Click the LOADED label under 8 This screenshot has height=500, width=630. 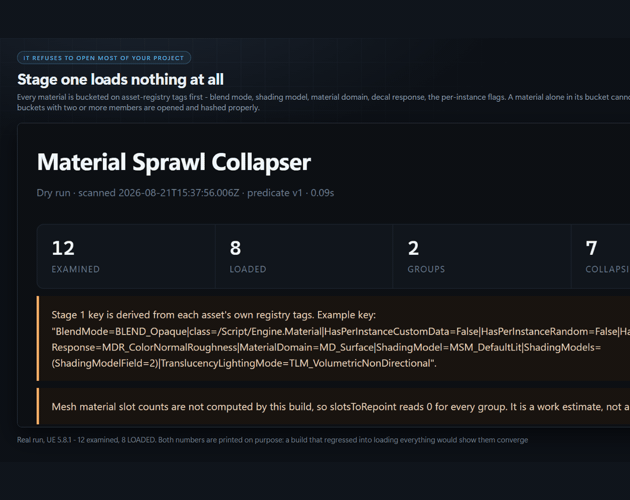(248, 269)
